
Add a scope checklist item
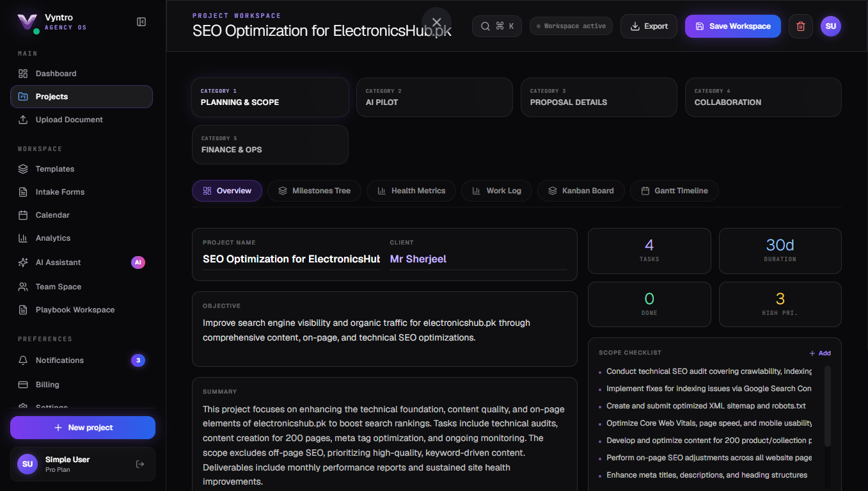click(820, 353)
